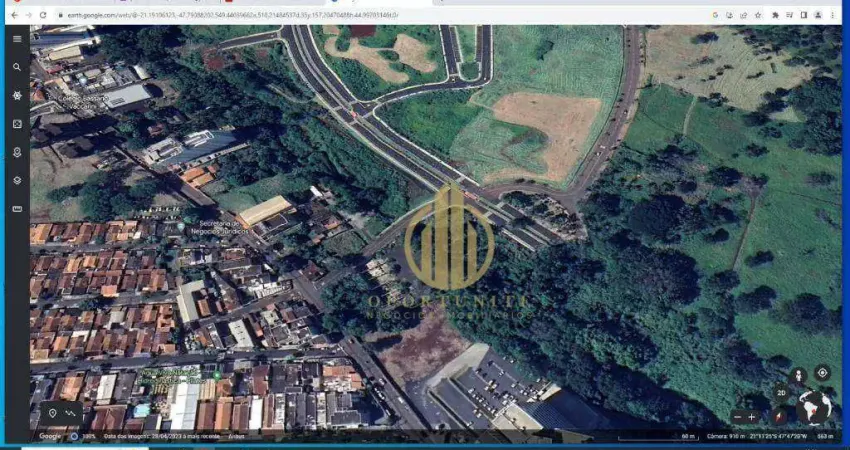Screen dimensions: 850x450
Task: Click the Camera: 910 m altitude readout
Action: (x=728, y=436)
